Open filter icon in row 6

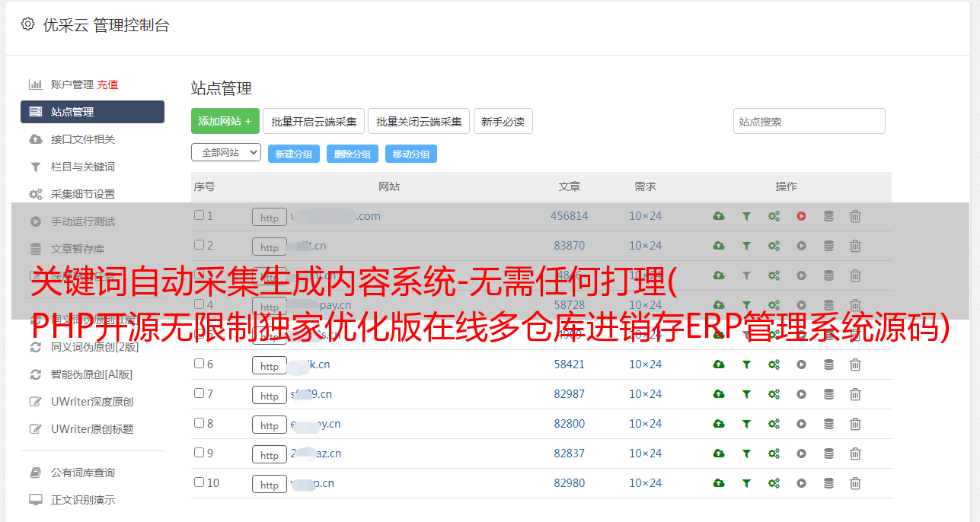click(x=746, y=364)
